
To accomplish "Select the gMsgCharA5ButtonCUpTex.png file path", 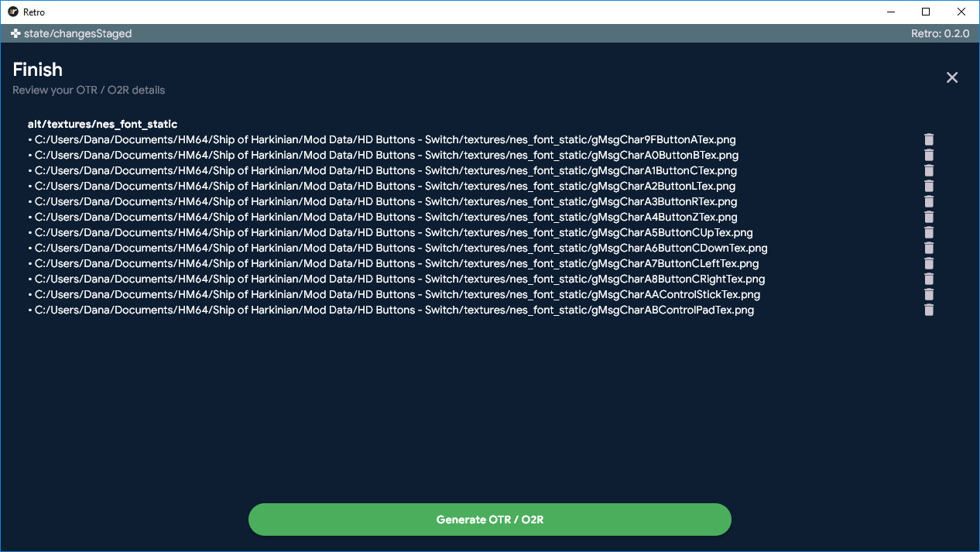I will coord(394,232).
